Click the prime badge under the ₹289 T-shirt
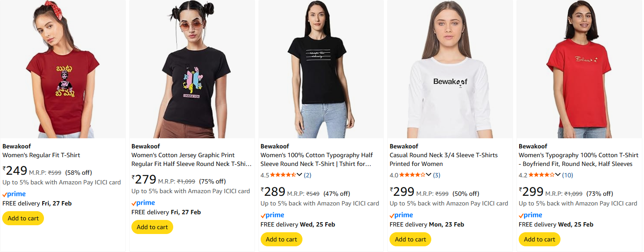 [273, 215]
